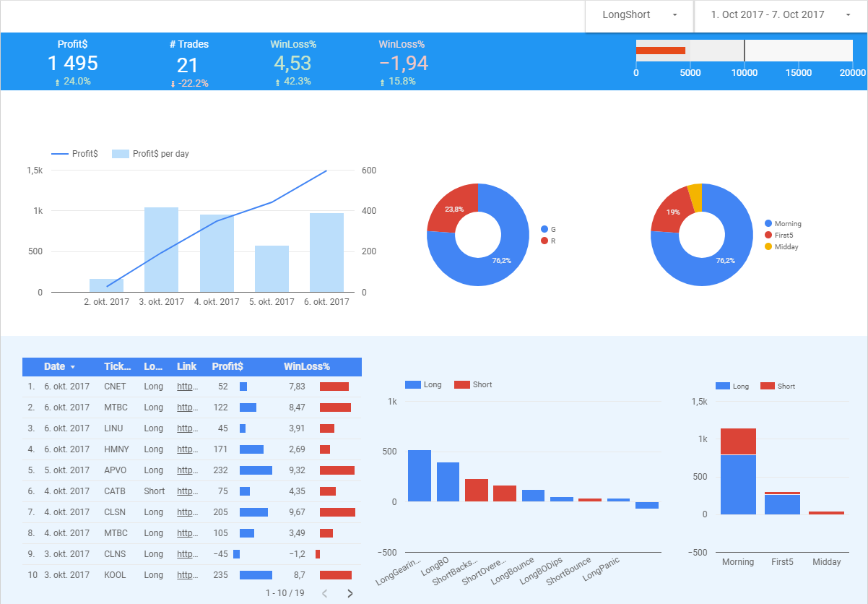
Task: Click the LongGearing blue strategy bar
Action: [x=420, y=475]
